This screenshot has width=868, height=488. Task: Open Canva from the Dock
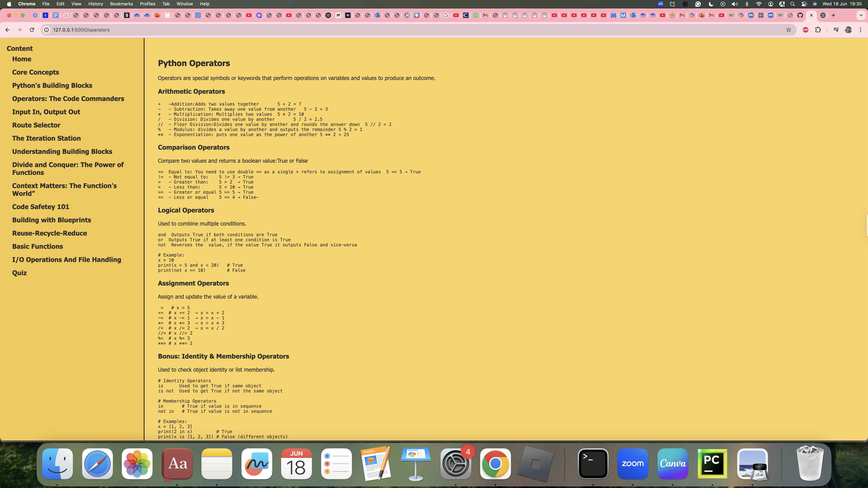(x=673, y=463)
